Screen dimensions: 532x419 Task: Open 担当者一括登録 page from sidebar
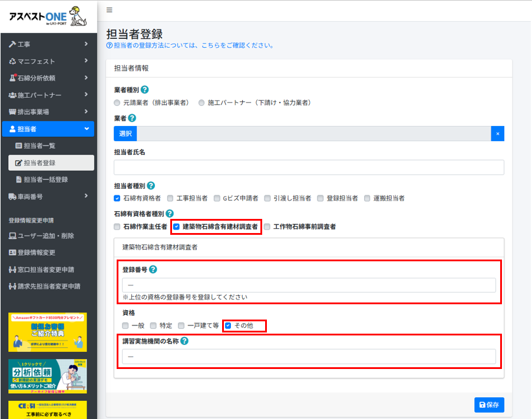[45, 179]
